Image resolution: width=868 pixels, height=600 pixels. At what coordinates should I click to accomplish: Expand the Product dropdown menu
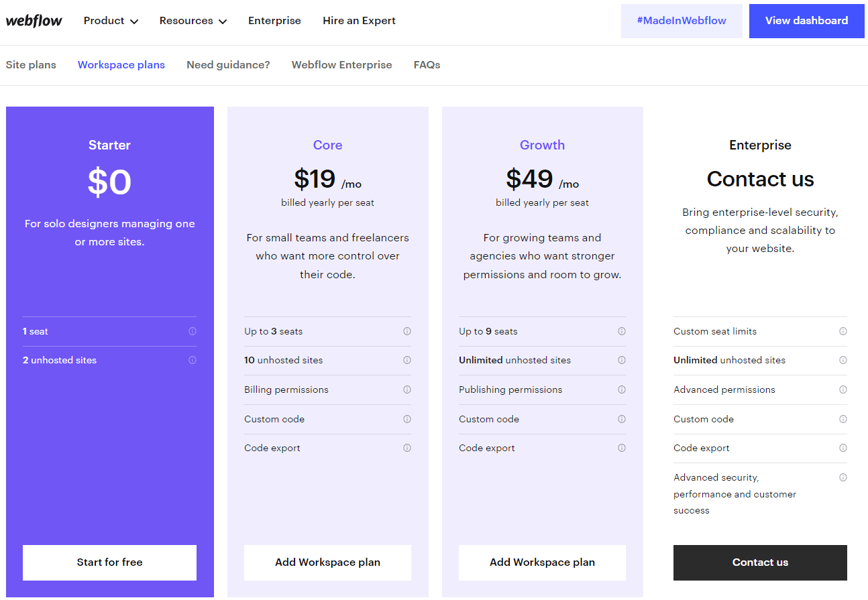pyautogui.click(x=111, y=21)
